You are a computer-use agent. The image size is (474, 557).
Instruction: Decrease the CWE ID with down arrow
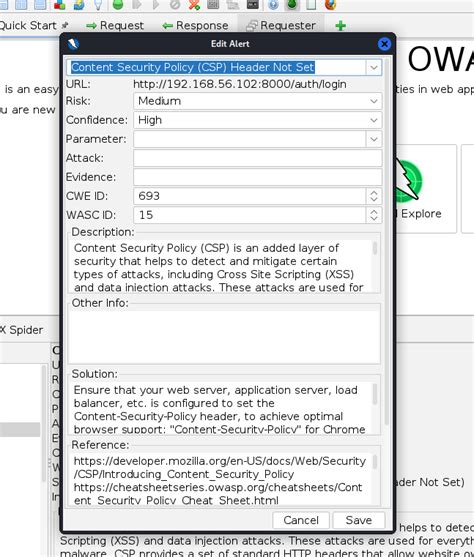[x=374, y=200]
